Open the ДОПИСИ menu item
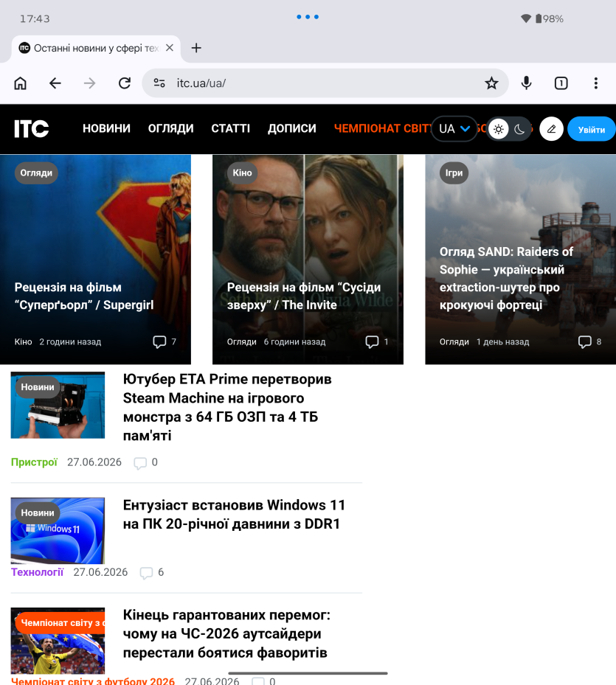The image size is (616, 685). 291,128
